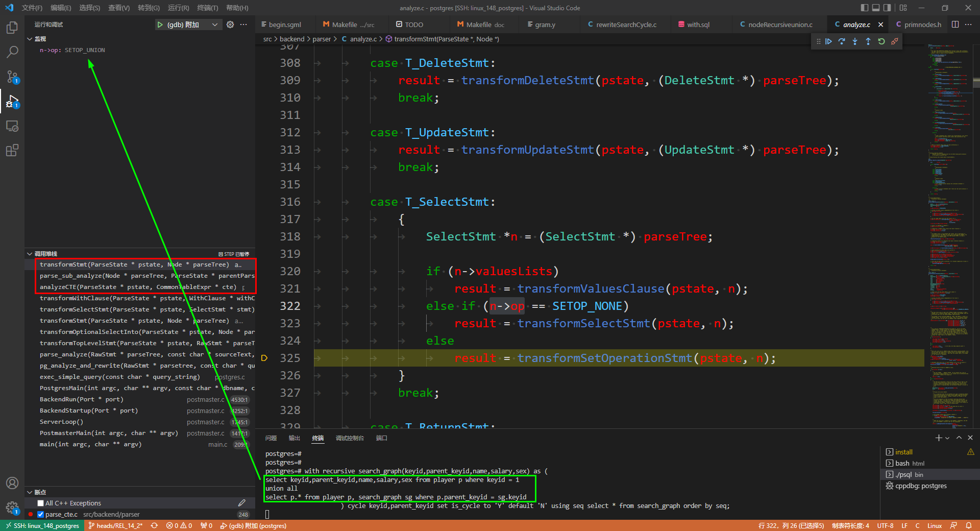Toggle the secondary sidebar visibility
Screen dimensions: 980x531
(887, 8)
